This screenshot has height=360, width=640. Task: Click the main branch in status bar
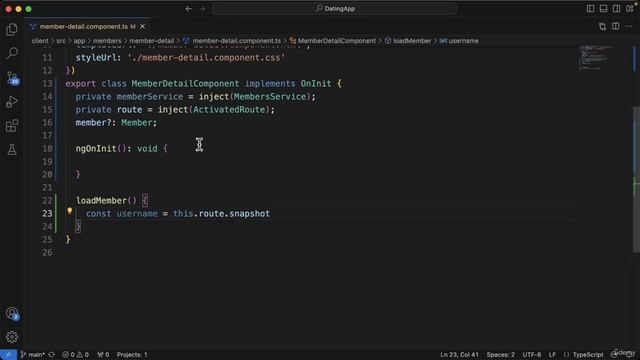coord(33,355)
